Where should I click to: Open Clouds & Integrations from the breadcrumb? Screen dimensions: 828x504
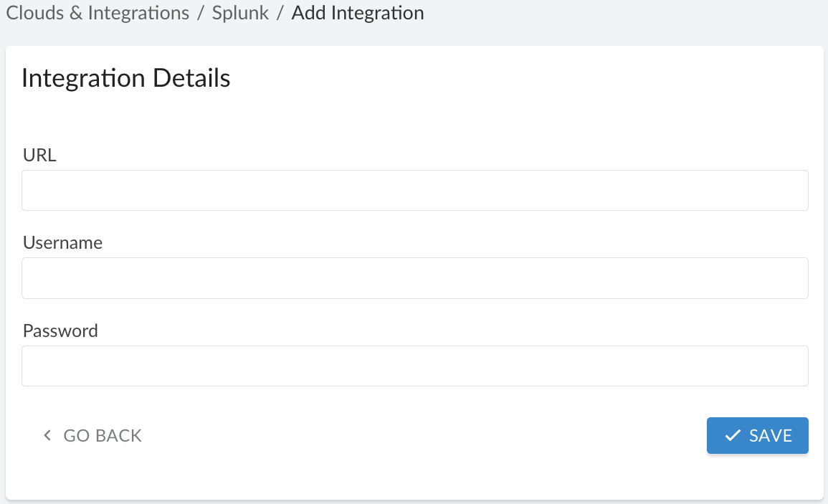point(97,13)
